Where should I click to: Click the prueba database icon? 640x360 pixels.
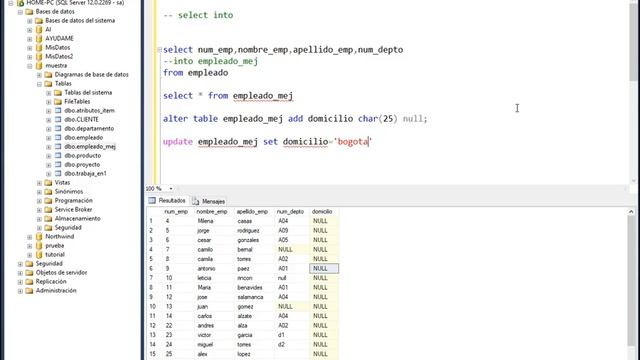[39, 246]
